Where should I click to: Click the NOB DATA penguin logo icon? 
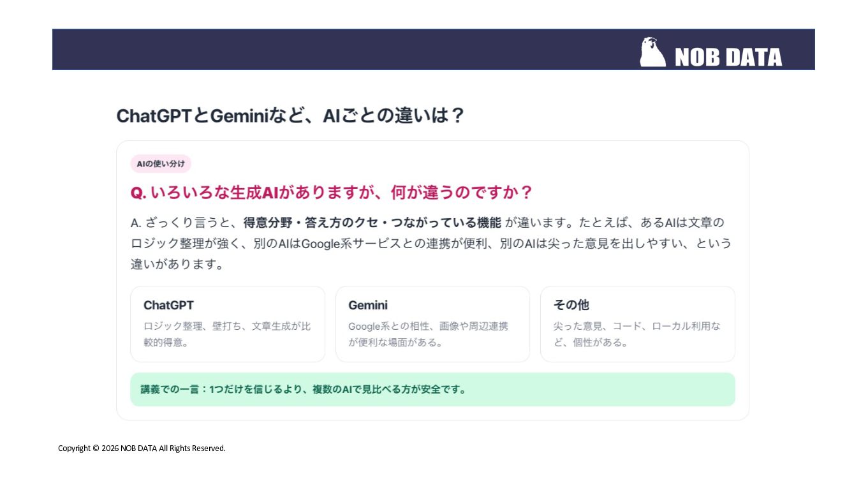[x=653, y=52]
